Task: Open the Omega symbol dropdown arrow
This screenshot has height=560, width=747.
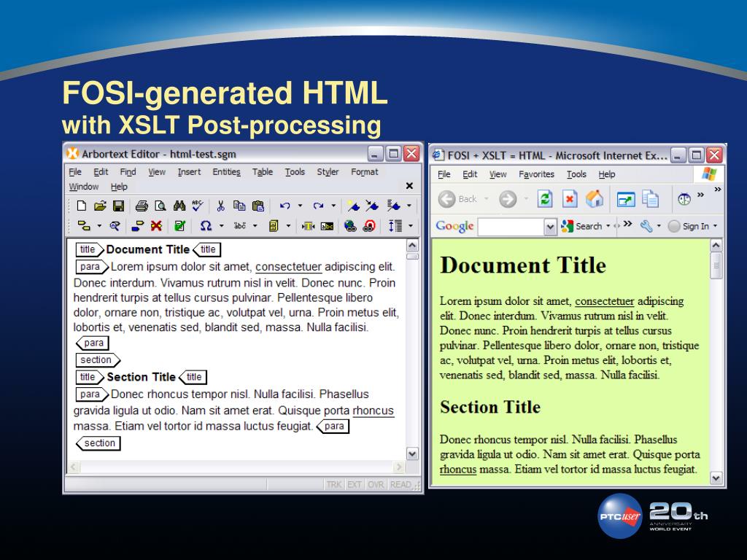Action: coord(221,226)
